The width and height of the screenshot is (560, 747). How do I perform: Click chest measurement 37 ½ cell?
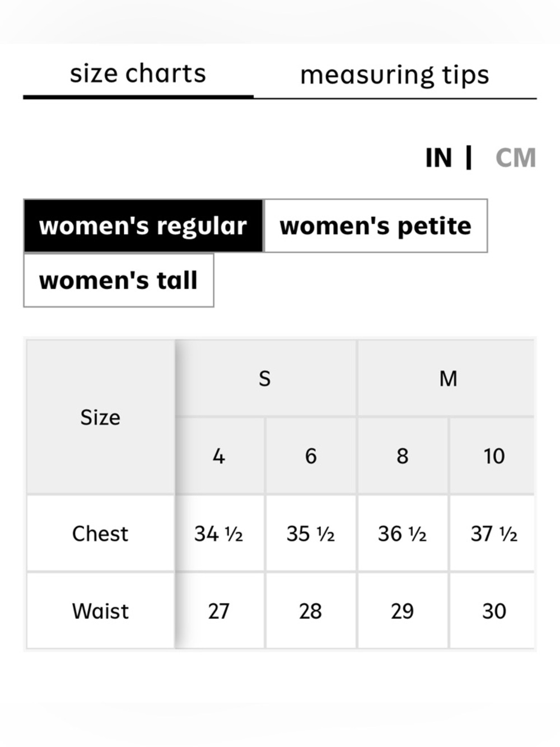click(493, 533)
